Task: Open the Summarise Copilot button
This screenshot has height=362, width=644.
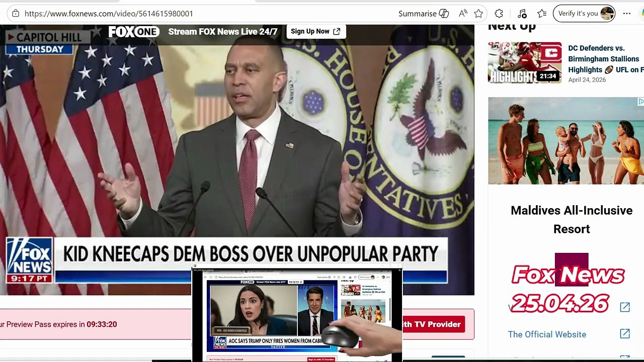Action: 424,14
